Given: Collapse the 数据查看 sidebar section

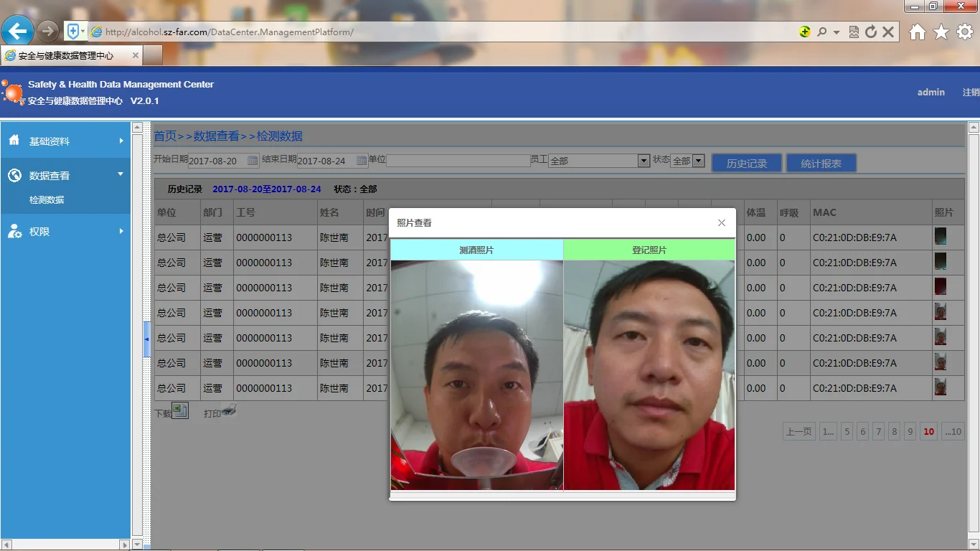Looking at the screenshot, I should 65,175.
